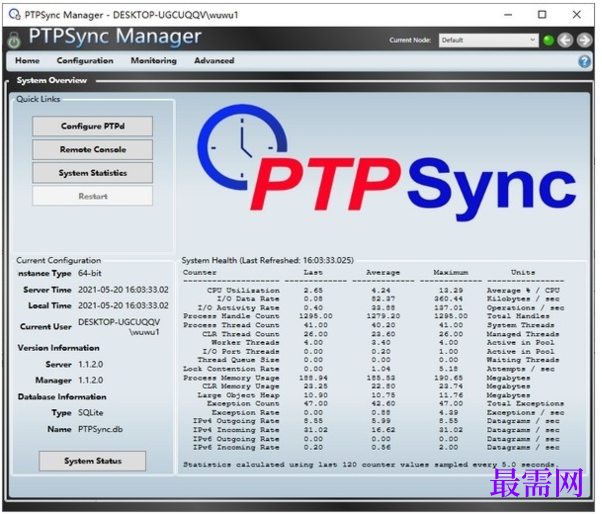Click the Server version 1.1.2.0
The width and height of the screenshot is (602, 514).
coord(91,364)
